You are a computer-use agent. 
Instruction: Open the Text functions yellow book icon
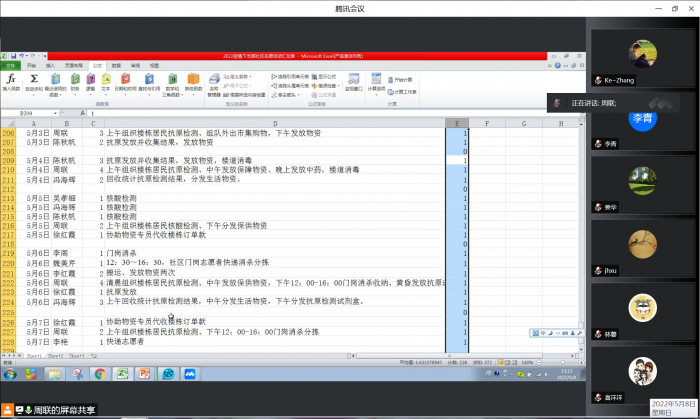pyautogui.click(x=106, y=83)
